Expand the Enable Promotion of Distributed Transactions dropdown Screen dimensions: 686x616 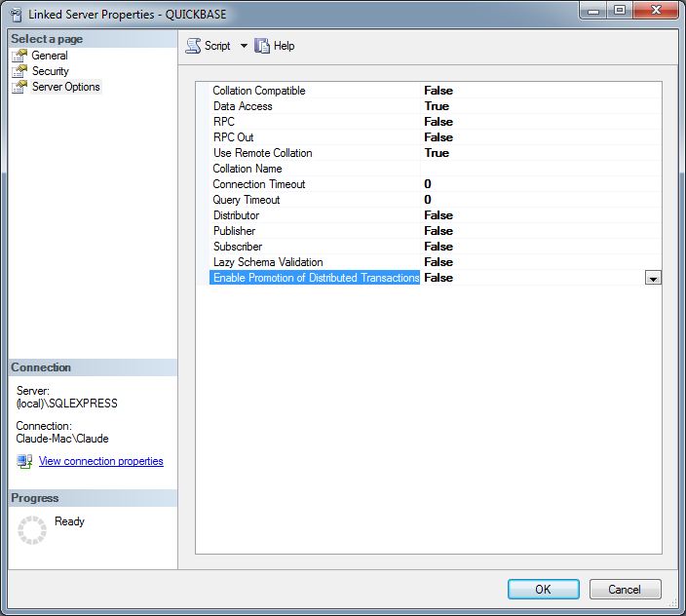pos(653,278)
